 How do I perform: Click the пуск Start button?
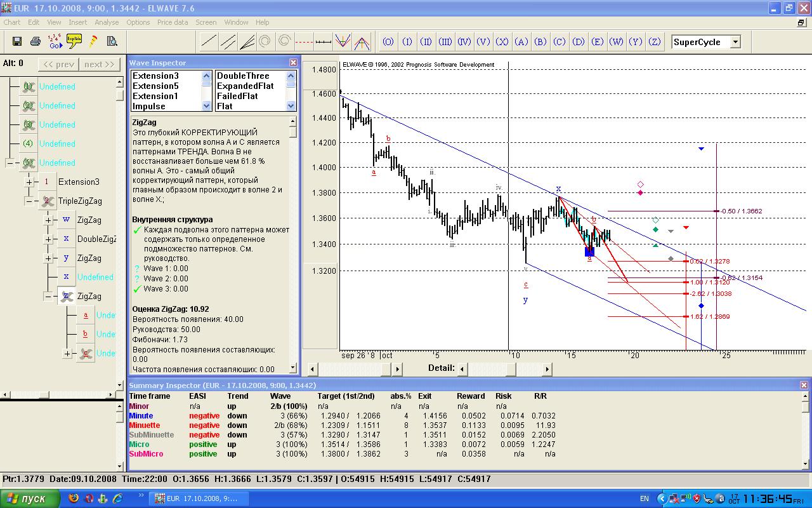(29, 498)
